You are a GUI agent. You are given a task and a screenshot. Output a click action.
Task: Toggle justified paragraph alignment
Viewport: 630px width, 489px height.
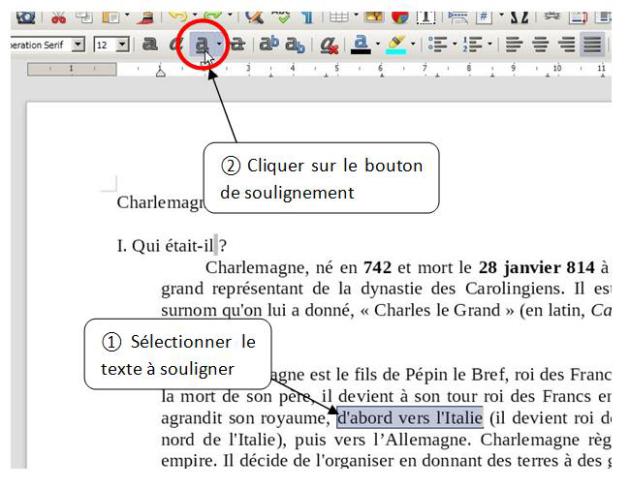593,46
